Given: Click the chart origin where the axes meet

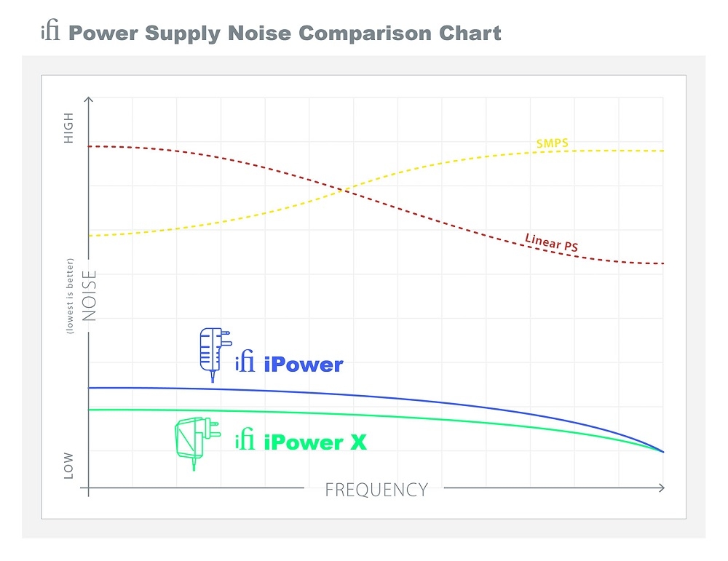Looking at the screenshot, I should [89, 488].
